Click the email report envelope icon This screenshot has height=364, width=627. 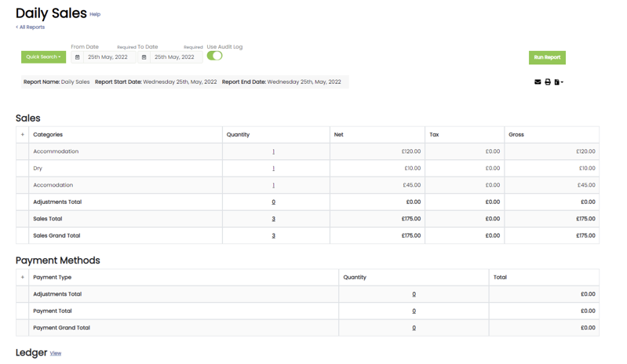tap(538, 82)
